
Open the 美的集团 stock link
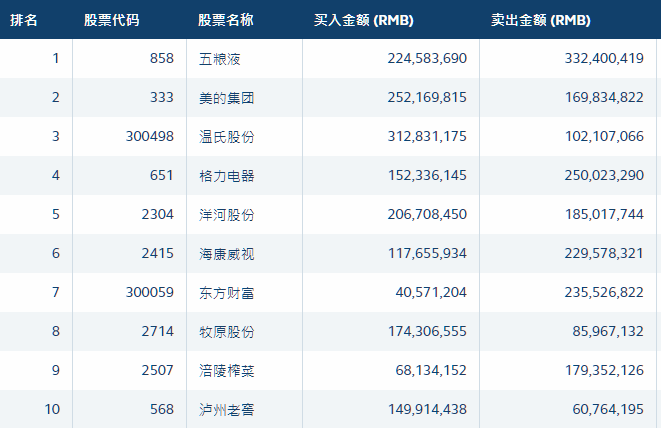226,98
